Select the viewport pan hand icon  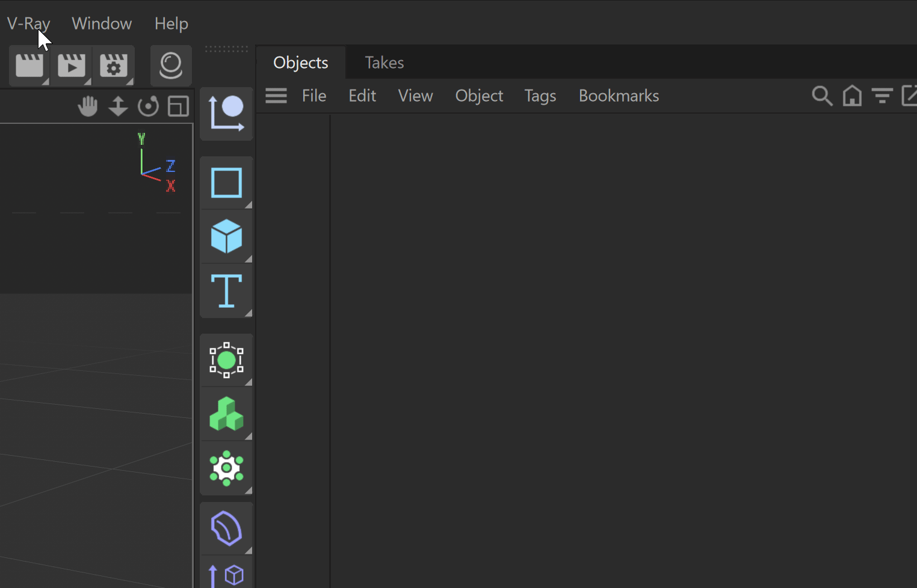pos(88,106)
